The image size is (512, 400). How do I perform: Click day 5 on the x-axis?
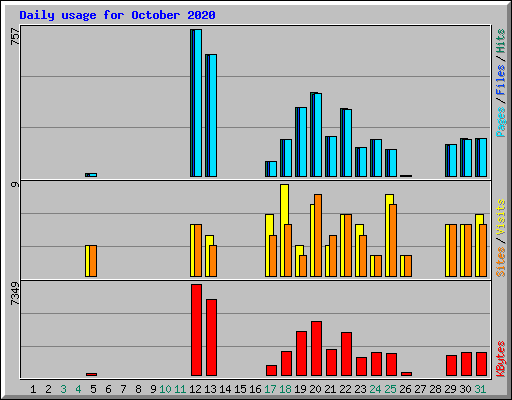tap(93, 389)
